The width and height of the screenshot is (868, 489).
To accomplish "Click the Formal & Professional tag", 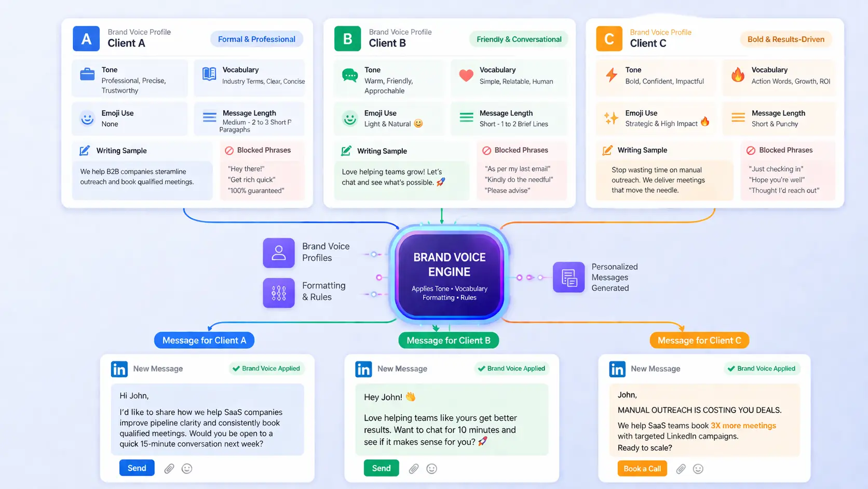I will click(256, 39).
